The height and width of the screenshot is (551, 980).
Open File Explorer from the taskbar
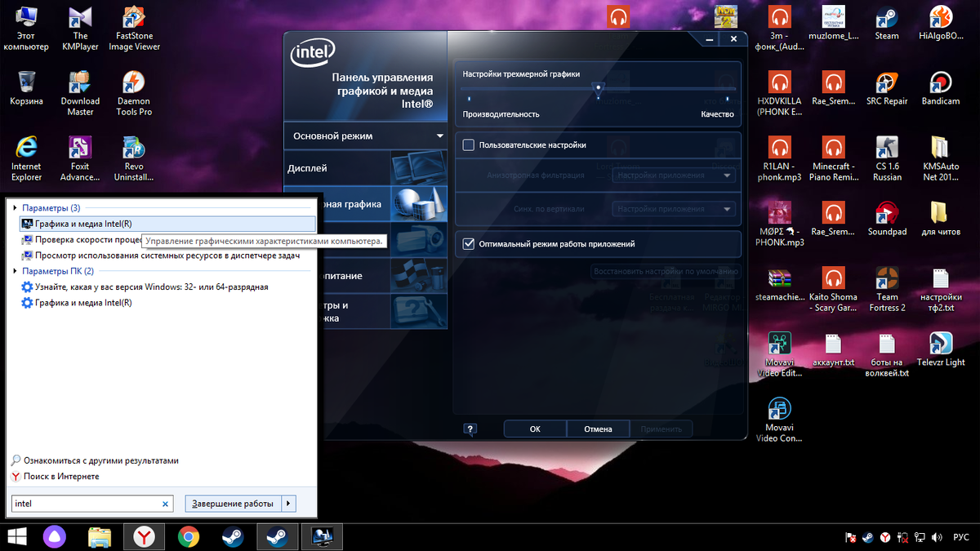100,536
